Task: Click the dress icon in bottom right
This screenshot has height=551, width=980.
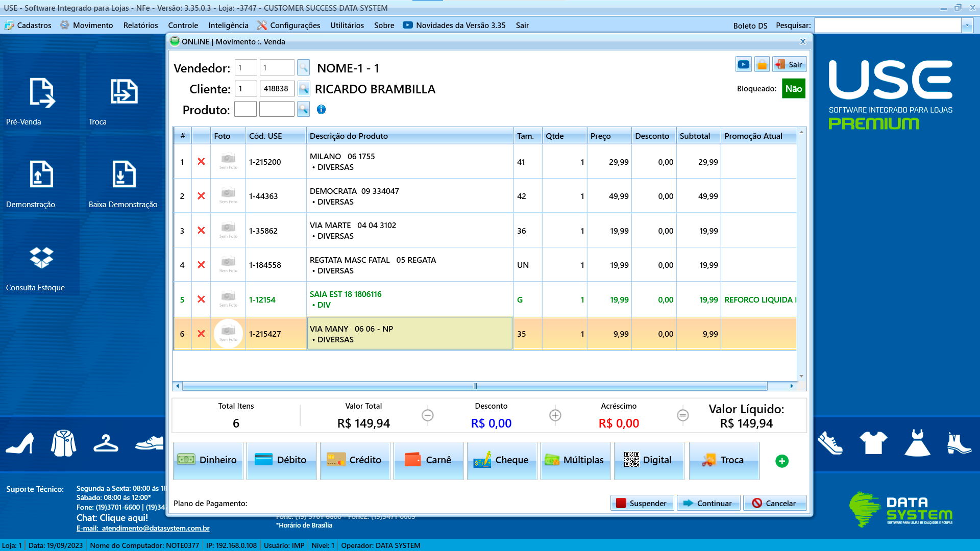Action: (917, 442)
